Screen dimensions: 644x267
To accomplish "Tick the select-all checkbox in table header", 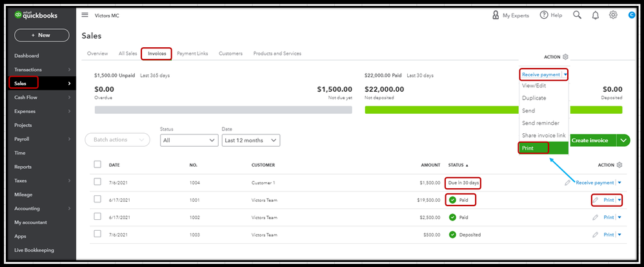I will (97, 164).
